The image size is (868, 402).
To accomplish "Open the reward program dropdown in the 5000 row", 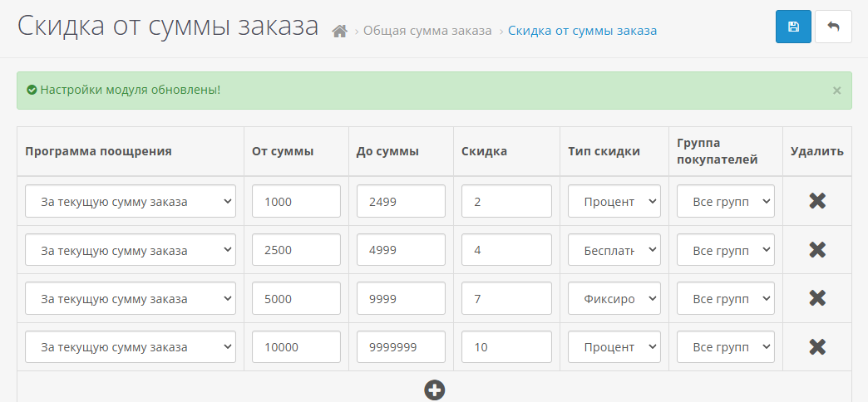I will [130, 299].
